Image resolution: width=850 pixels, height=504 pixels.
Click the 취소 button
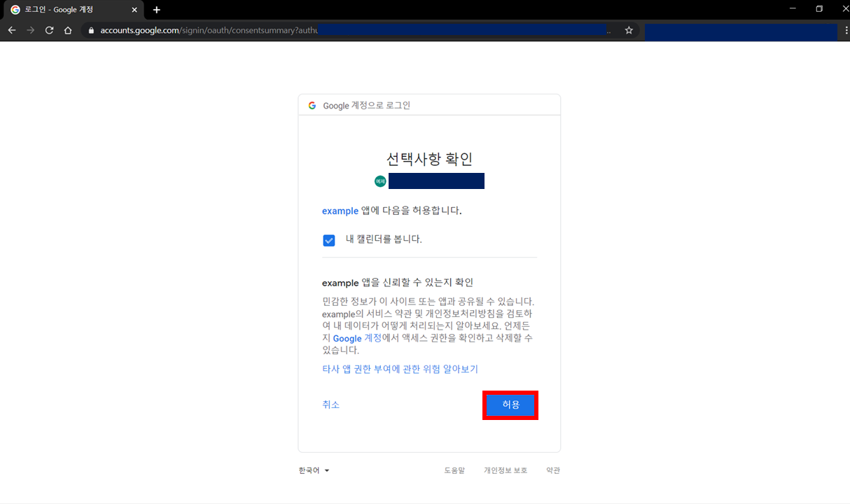(x=330, y=405)
